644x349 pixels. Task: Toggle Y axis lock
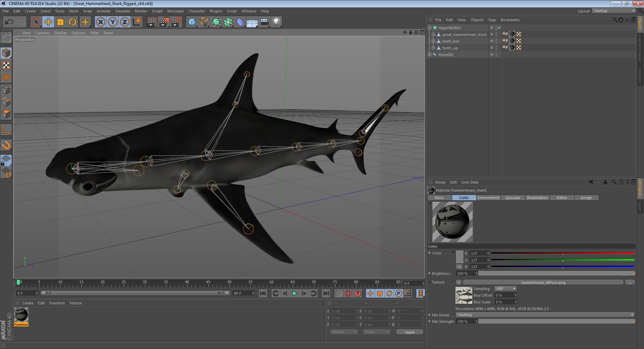pos(113,22)
